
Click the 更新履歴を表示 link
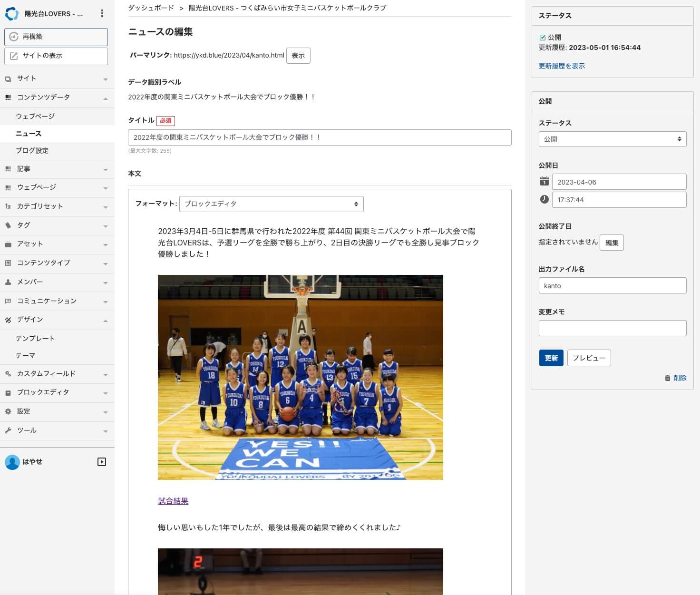[562, 66]
